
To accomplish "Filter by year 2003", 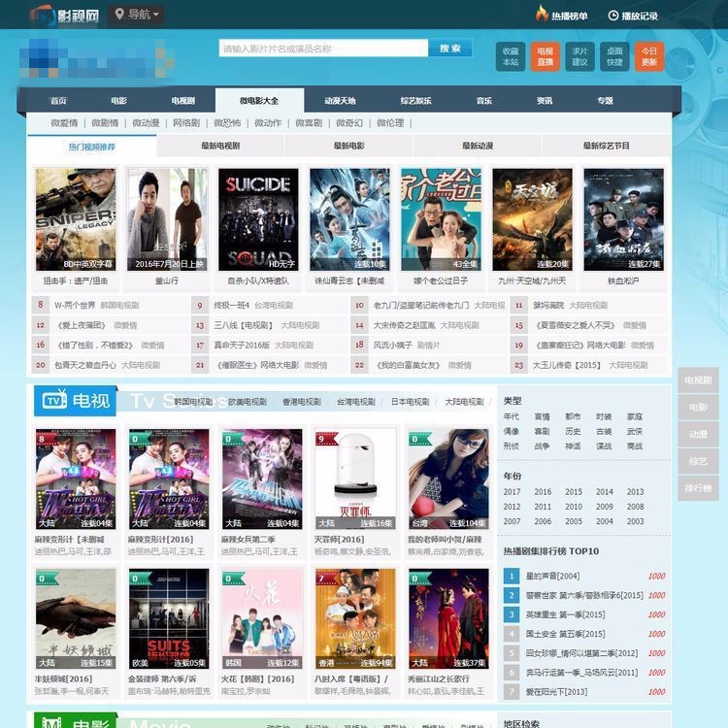I will tap(635, 521).
